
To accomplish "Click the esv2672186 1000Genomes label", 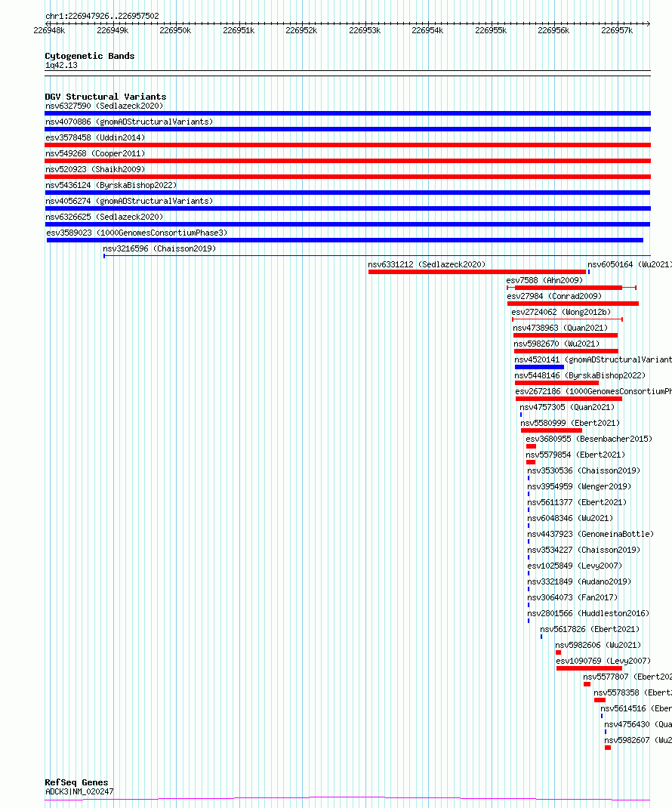I will tap(593, 392).
